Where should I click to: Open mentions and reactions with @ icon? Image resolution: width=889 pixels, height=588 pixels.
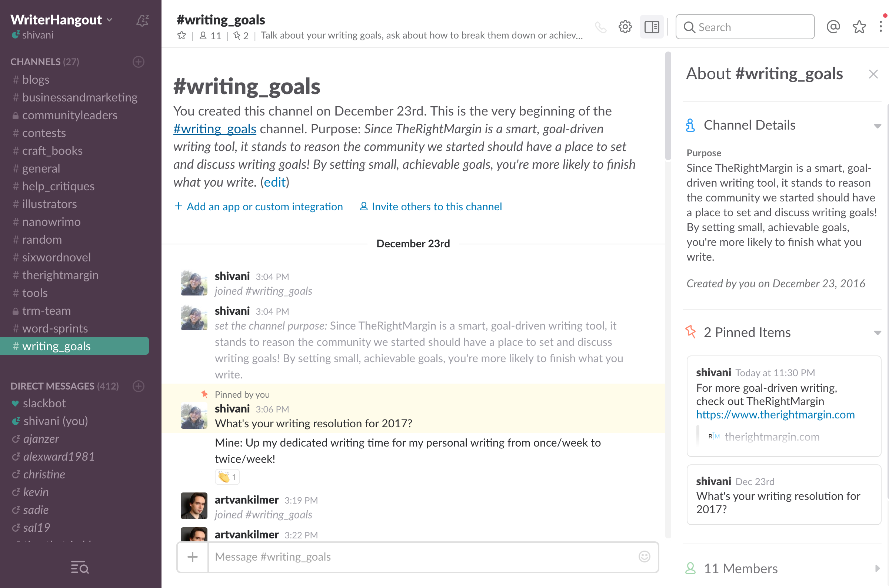tap(833, 27)
